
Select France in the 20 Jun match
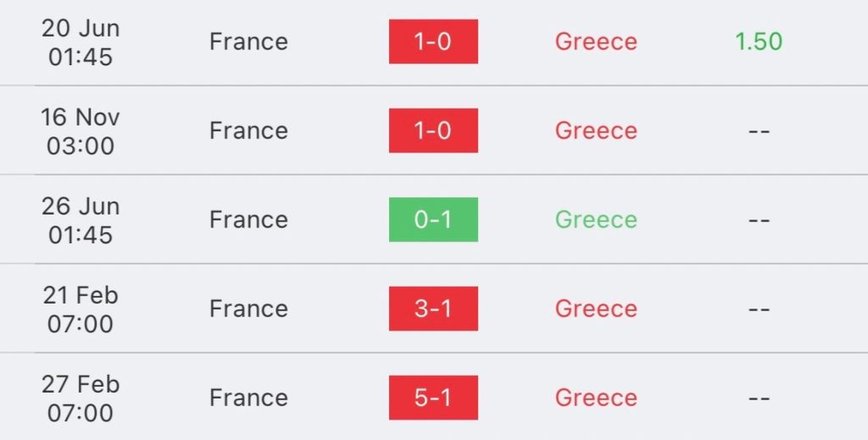point(248,42)
